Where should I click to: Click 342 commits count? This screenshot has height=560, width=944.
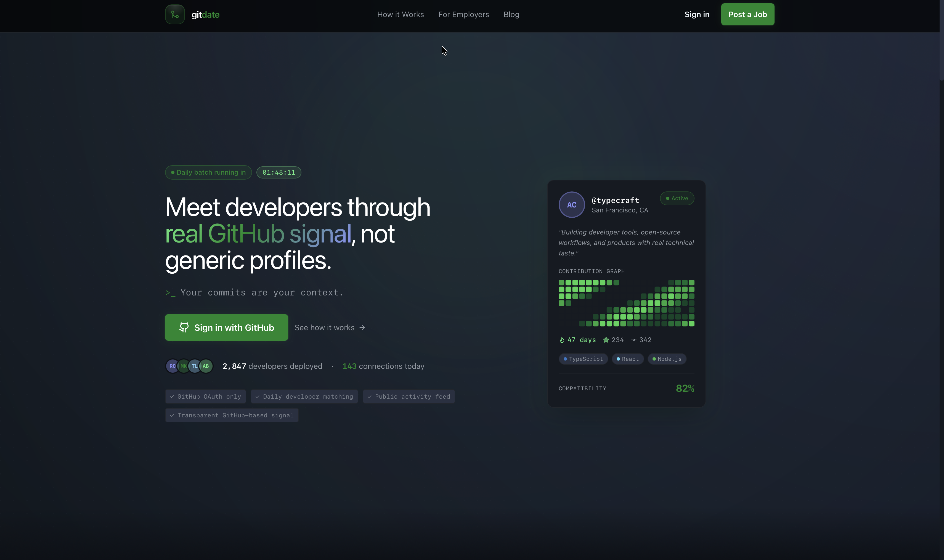coord(645,340)
